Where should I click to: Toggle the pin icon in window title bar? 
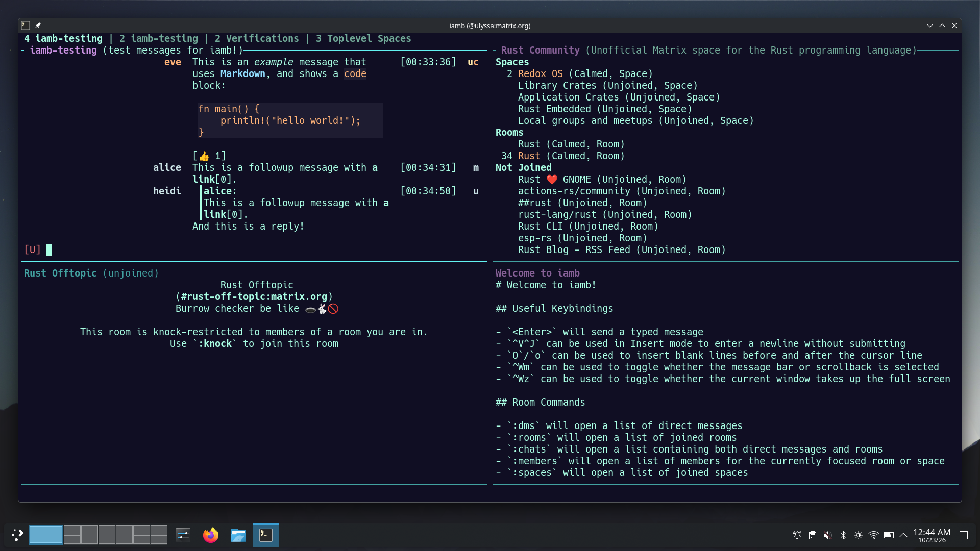(x=38, y=25)
